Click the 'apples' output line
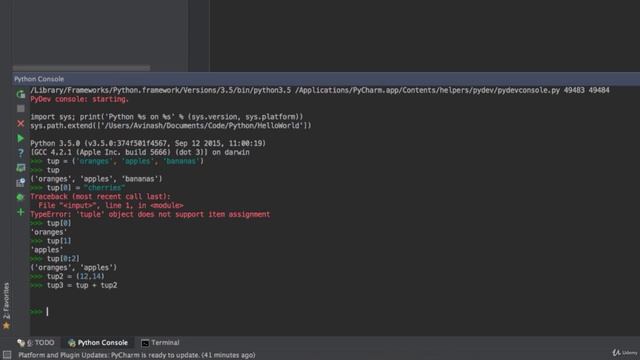640x360 pixels. 47,250
